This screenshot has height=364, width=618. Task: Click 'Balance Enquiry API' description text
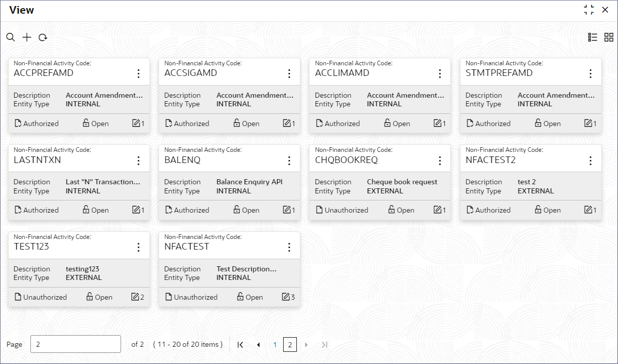[x=250, y=182]
